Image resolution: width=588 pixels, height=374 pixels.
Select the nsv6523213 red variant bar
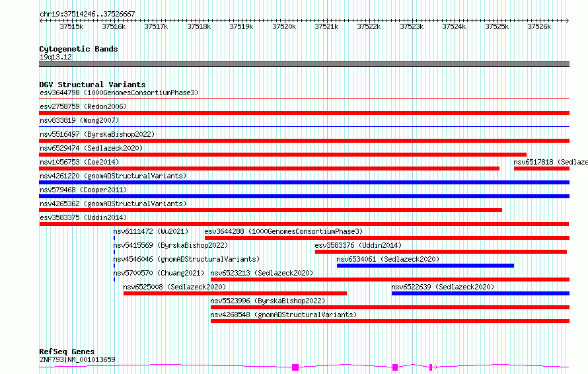pos(390,280)
